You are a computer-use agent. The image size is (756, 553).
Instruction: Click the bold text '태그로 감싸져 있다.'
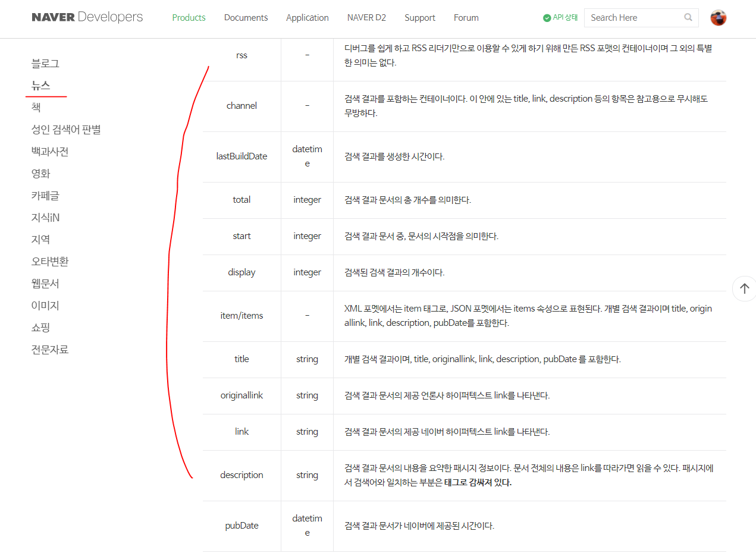[x=478, y=482]
